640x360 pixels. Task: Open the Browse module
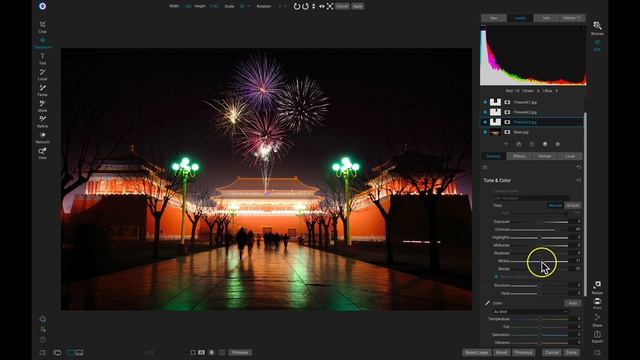[x=597, y=28]
